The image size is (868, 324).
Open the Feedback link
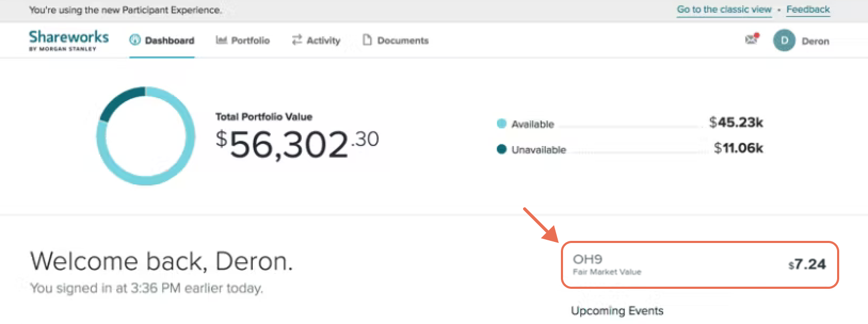pos(808,10)
